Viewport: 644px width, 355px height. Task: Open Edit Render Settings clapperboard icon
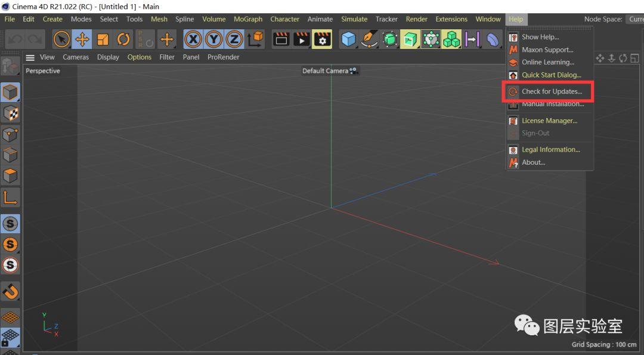(322, 40)
